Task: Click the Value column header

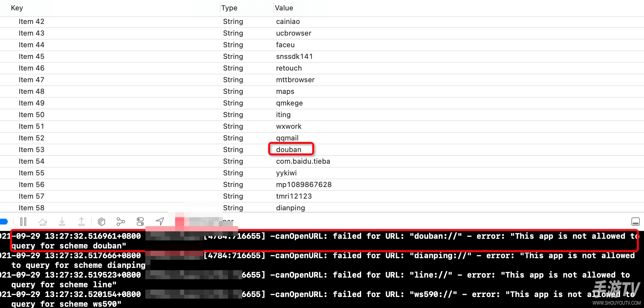Action: pyautogui.click(x=284, y=8)
